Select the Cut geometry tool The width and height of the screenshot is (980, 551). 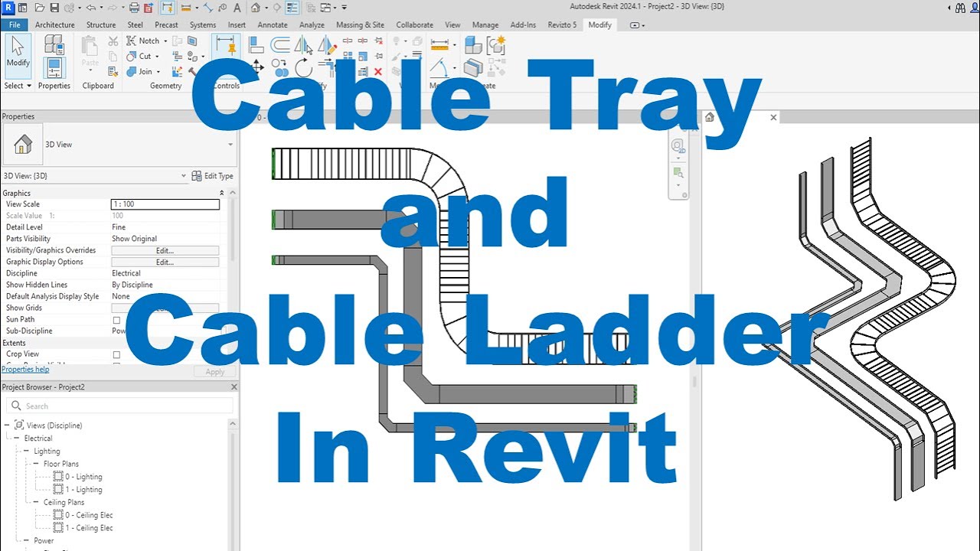point(139,56)
